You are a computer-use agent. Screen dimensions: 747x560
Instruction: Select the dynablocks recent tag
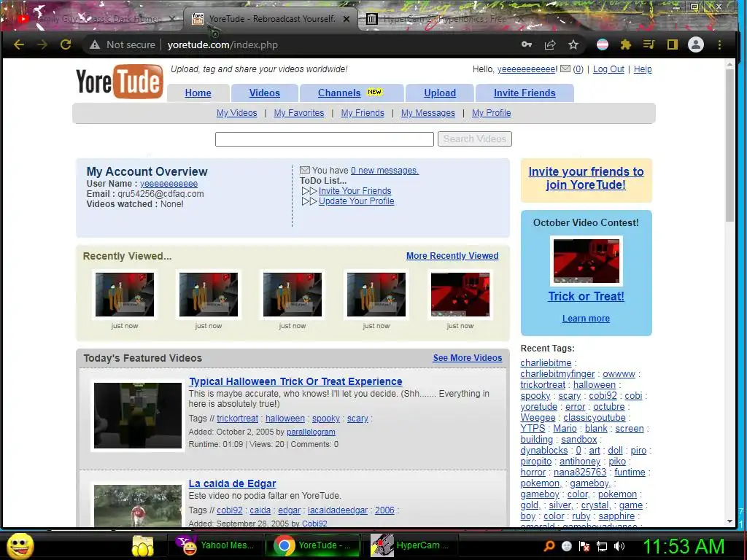click(x=543, y=451)
